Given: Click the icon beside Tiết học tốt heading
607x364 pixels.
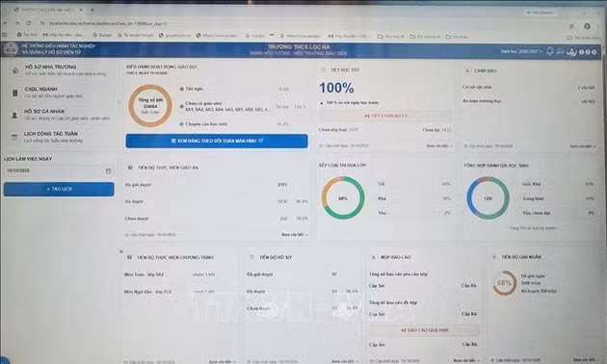Looking at the screenshot, I should click(324, 70).
